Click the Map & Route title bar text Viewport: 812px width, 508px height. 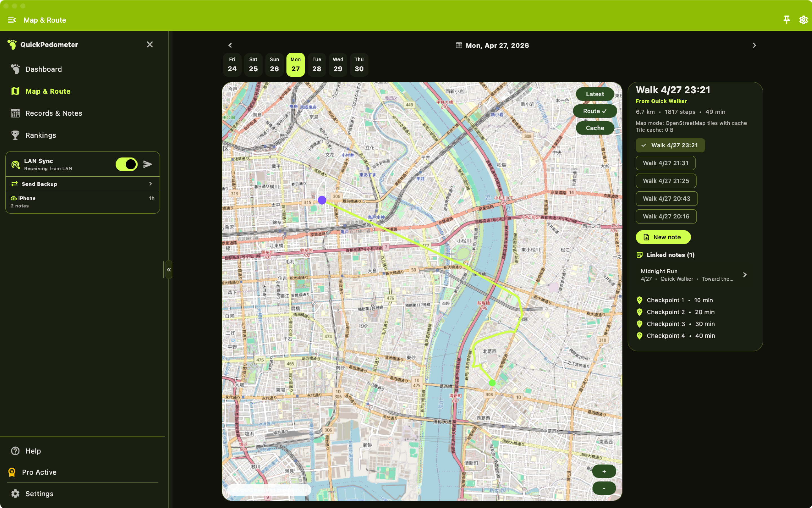click(45, 20)
